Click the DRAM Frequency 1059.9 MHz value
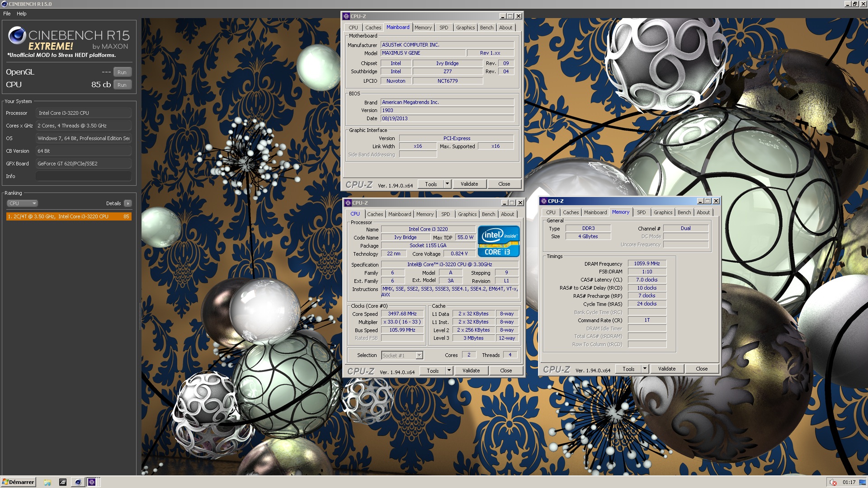Image resolution: width=868 pixels, height=488 pixels. click(647, 263)
